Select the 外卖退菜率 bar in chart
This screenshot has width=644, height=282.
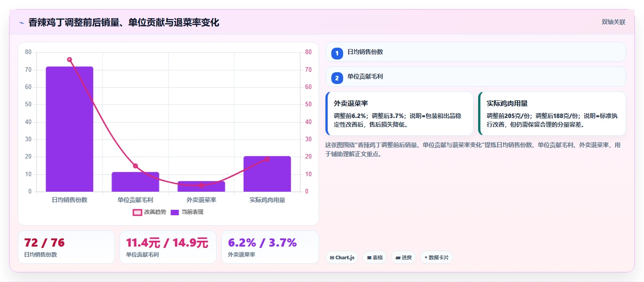(x=201, y=186)
